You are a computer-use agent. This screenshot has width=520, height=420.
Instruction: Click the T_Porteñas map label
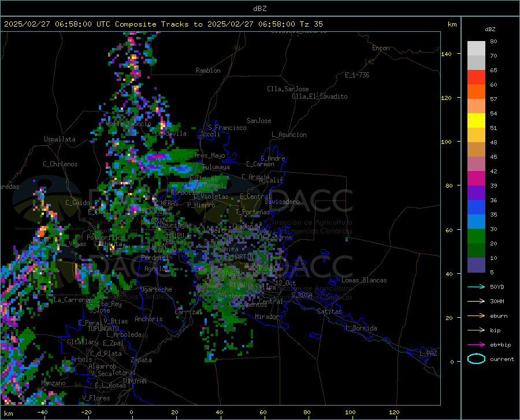pyautogui.click(x=252, y=212)
